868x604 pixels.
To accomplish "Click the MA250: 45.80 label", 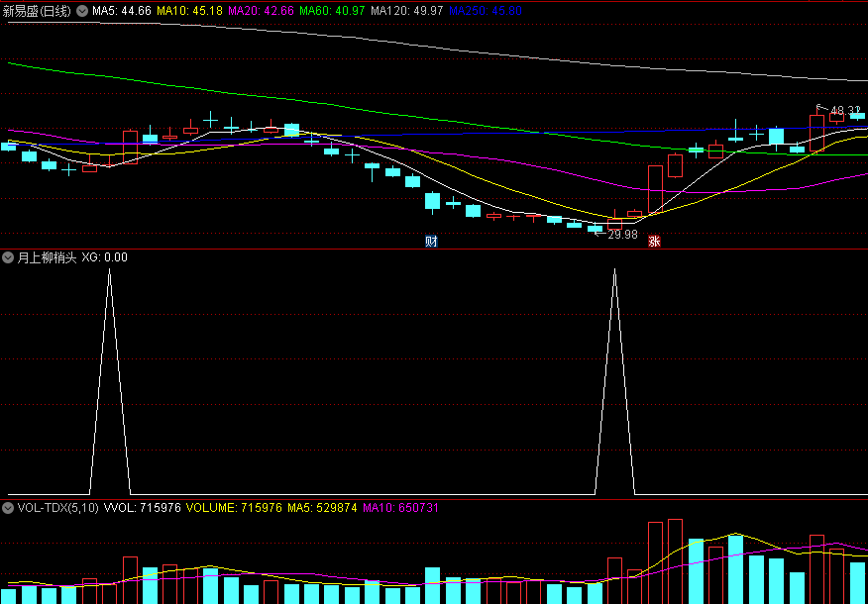I will coord(485,11).
